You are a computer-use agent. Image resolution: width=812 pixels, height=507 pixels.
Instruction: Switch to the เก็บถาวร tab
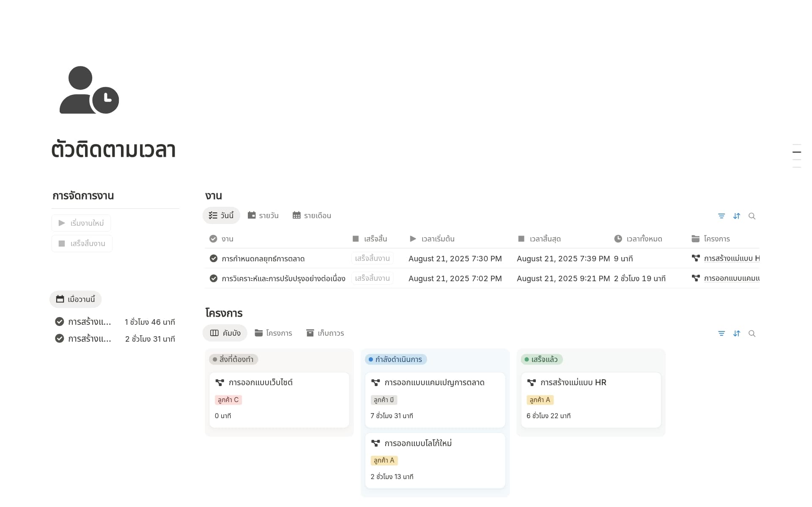[325, 333]
